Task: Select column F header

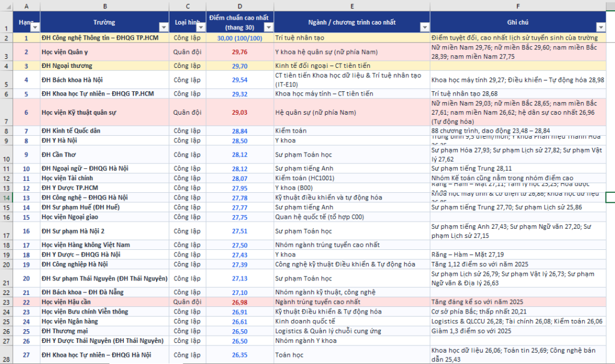Action: tap(518, 6)
